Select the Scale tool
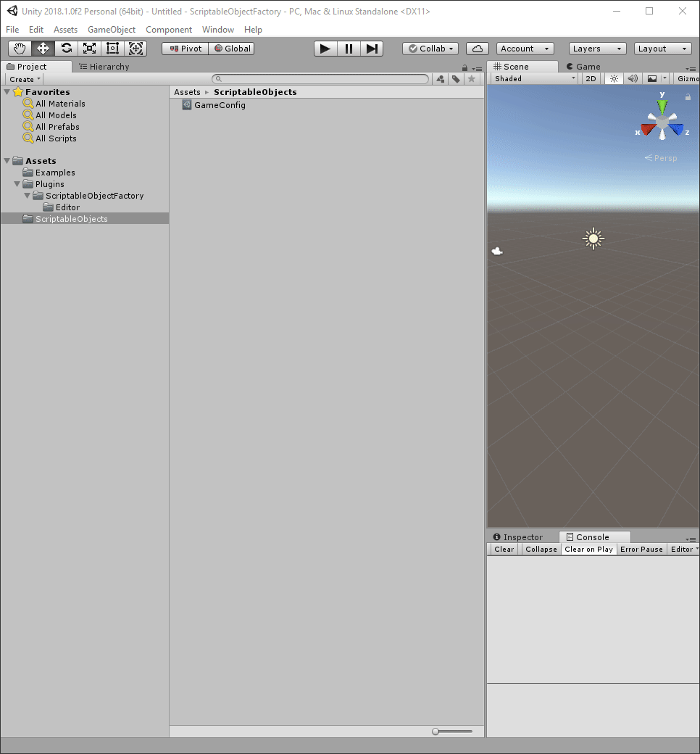The height and width of the screenshot is (754, 700). point(89,49)
